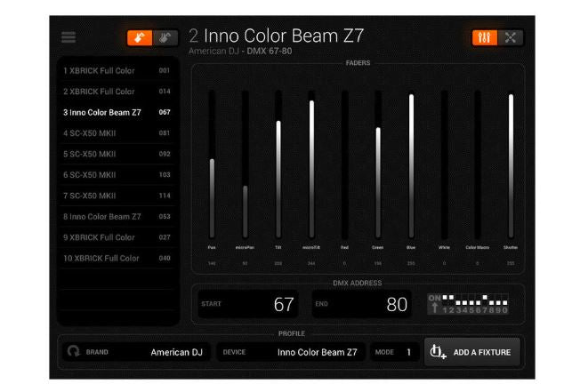Click the Shutter value 255
The height and width of the screenshot is (392, 572).
tap(511, 263)
